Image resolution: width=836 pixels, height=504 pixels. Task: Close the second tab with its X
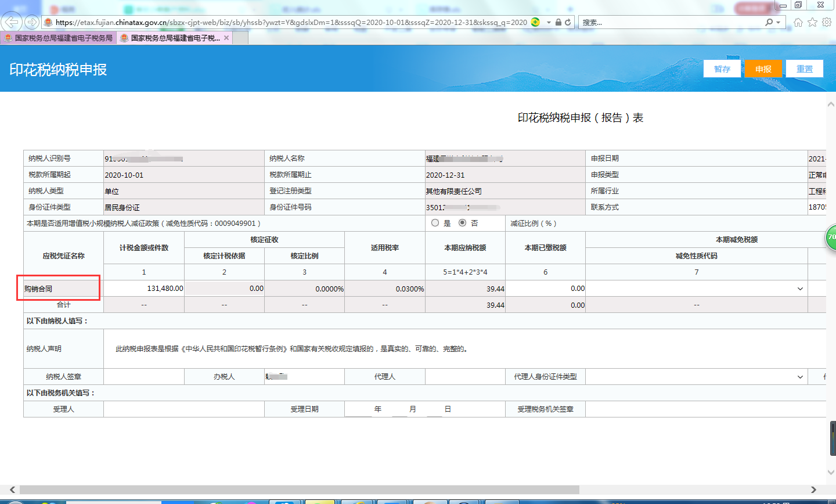(226, 38)
